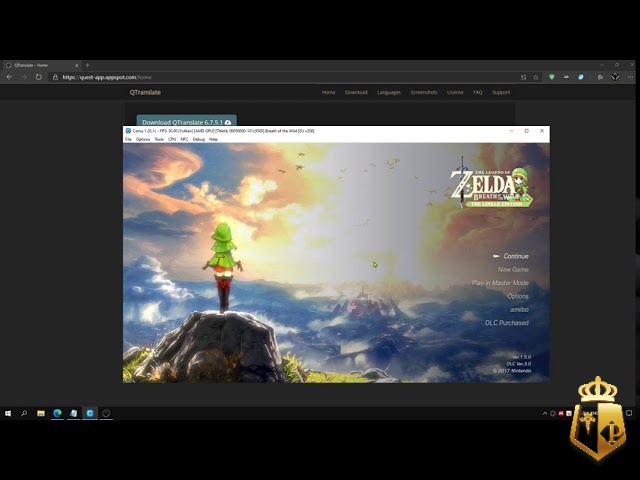Click Download QTranslate 6.7.5.1 button
Screen dimensions: 640x480
coord(187,122)
